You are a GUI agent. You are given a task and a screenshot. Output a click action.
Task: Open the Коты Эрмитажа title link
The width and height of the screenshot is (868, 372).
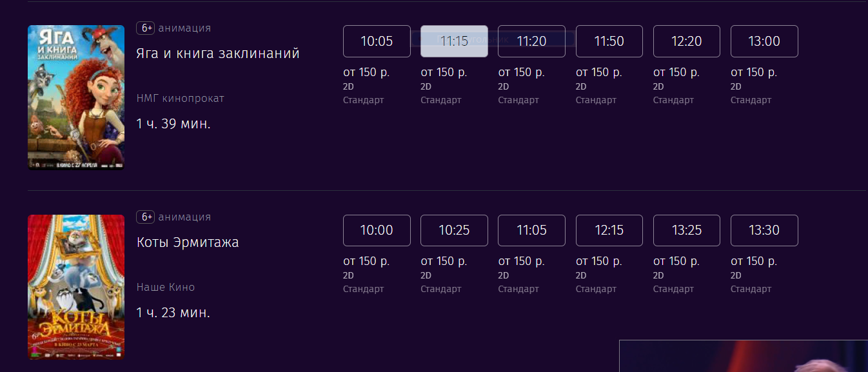click(188, 242)
